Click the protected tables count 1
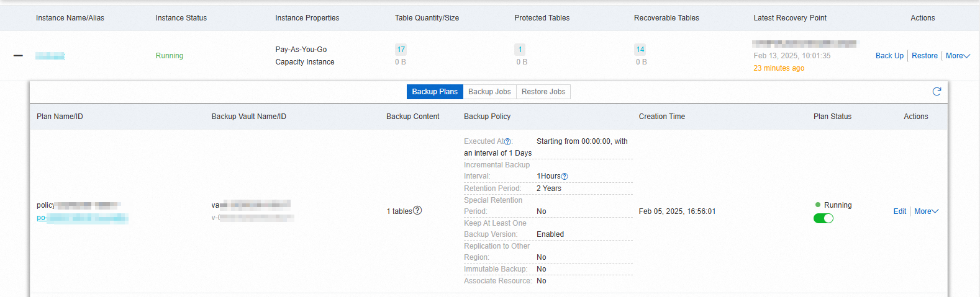 pyautogui.click(x=520, y=50)
